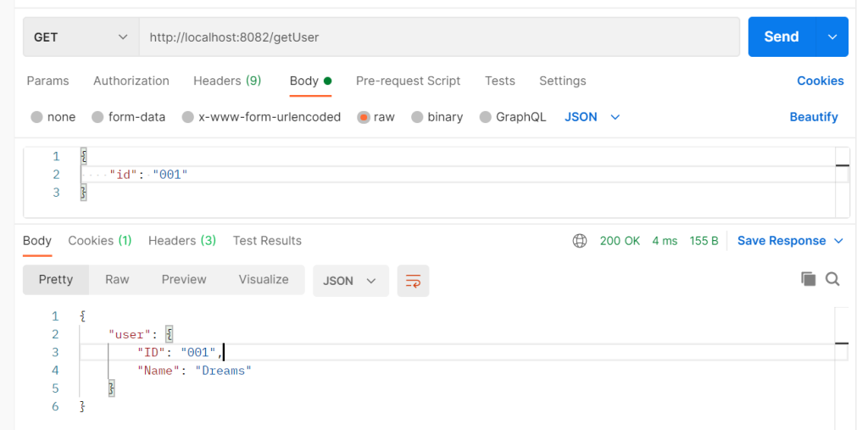Open search in response with magnifier icon

click(832, 279)
